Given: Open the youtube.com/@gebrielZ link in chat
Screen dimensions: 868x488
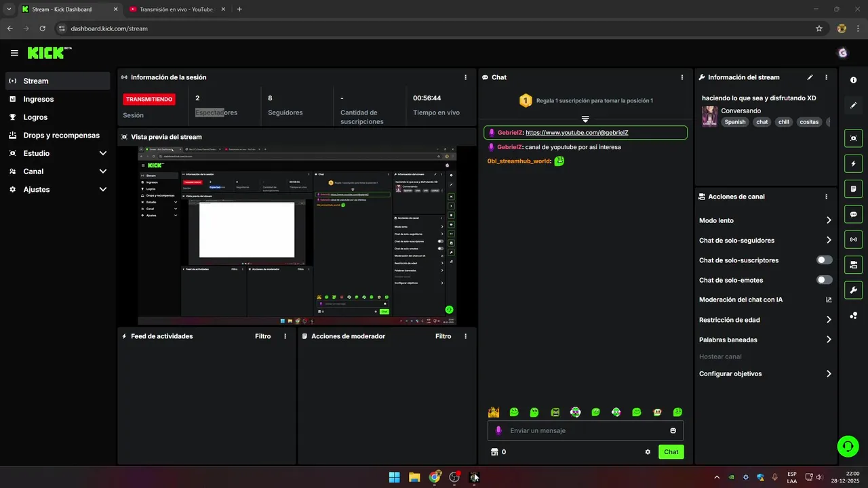Looking at the screenshot, I should (x=576, y=133).
